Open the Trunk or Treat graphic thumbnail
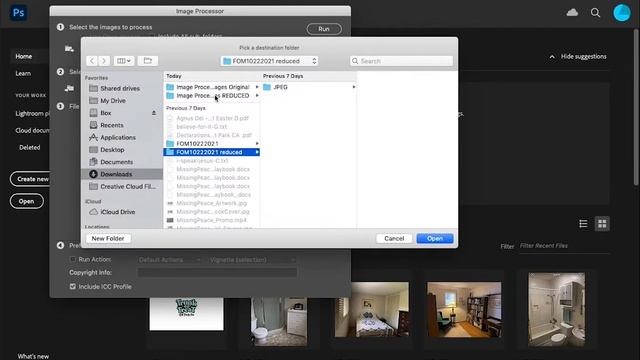This screenshot has height=360, width=640. tap(187, 313)
